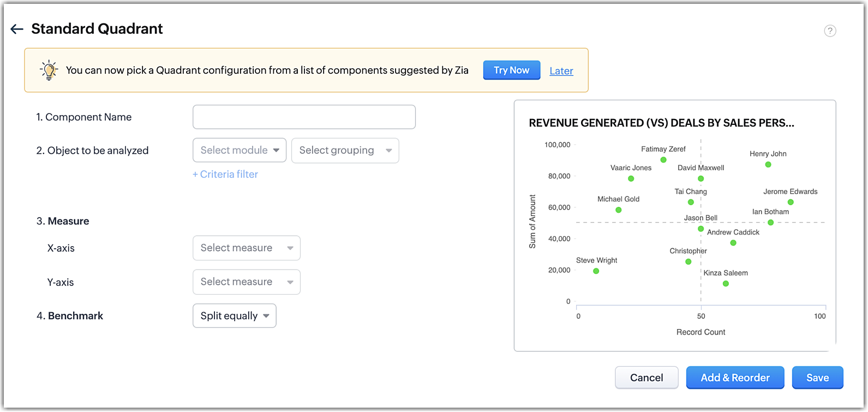Click the Later link

(561, 71)
